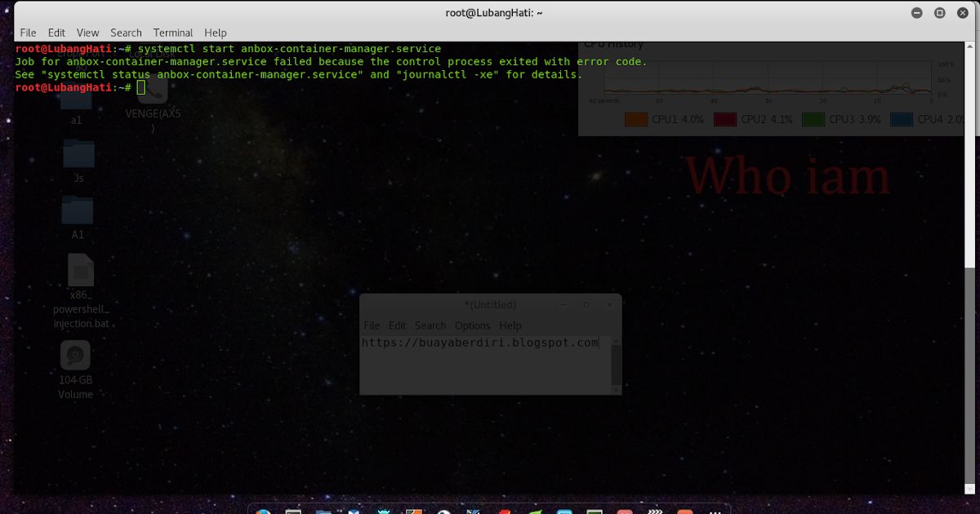Open the file manager from the dock
Image resolution: width=980 pixels, height=514 pixels.
[x=323, y=511]
